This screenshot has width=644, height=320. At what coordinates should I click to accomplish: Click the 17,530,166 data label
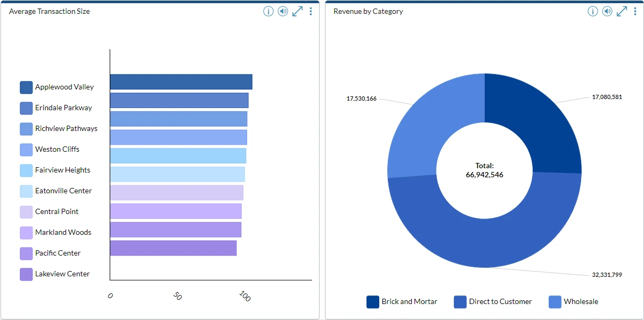(361, 99)
